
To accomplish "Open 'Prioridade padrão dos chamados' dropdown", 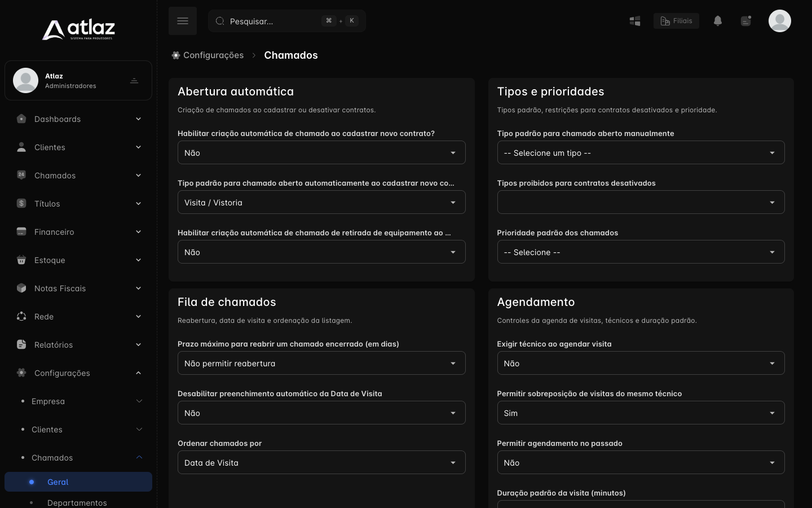I will coord(641,252).
